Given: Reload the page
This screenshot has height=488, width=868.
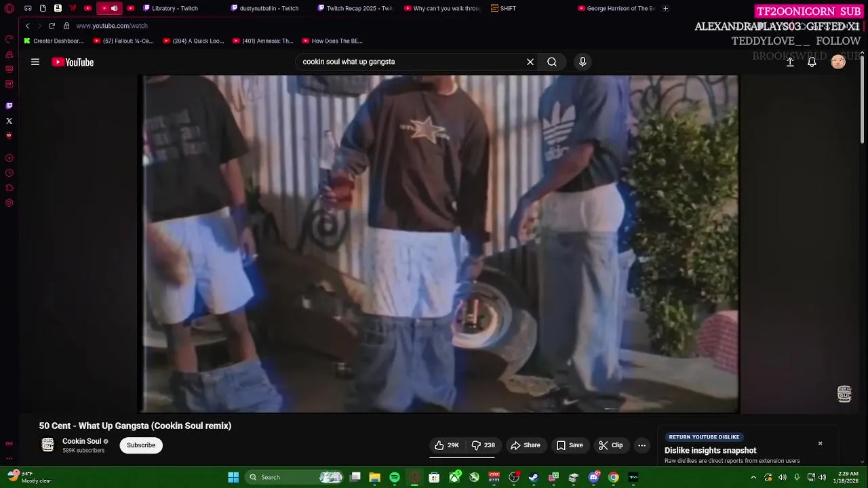Looking at the screenshot, I should coord(52,26).
